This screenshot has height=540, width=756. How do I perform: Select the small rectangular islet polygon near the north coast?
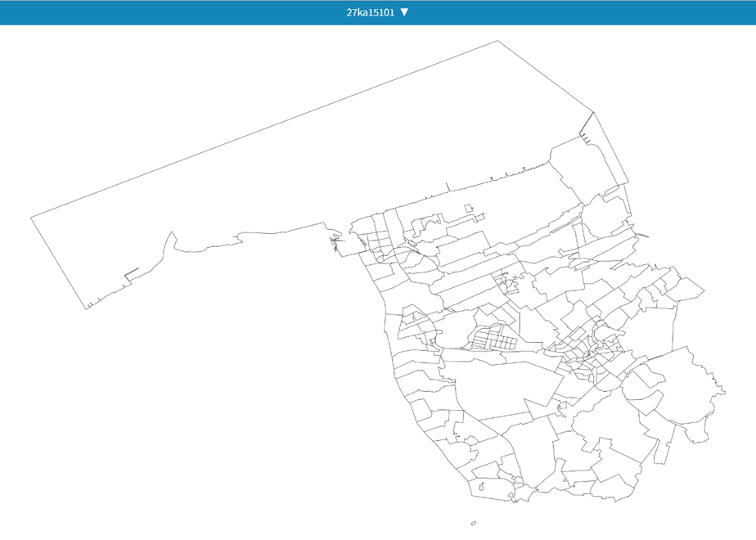[x=469, y=209]
